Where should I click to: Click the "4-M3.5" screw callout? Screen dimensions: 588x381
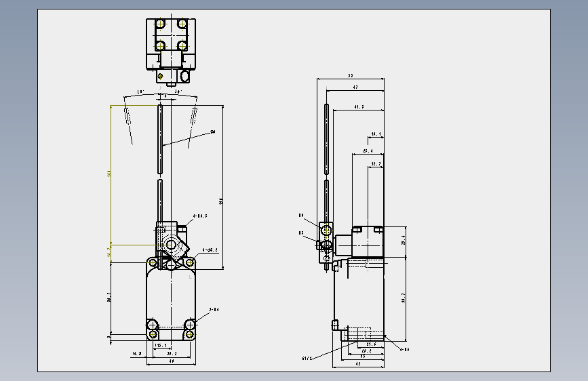click(200, 216)
